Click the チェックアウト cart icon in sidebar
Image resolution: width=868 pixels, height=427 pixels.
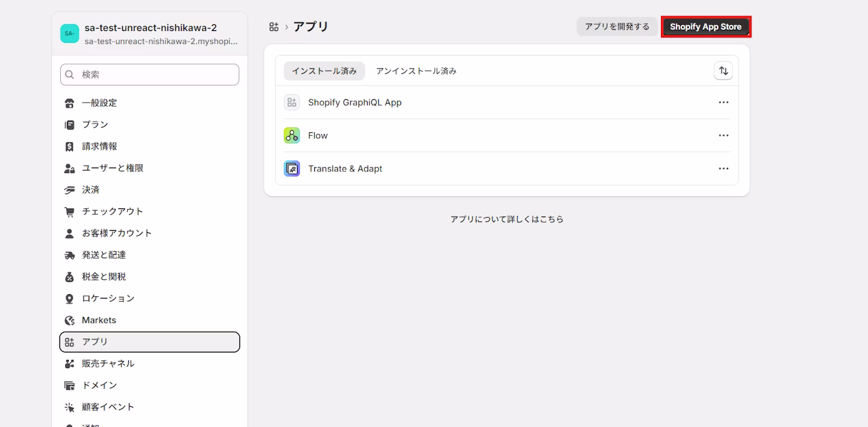click(x=69, y=211)
